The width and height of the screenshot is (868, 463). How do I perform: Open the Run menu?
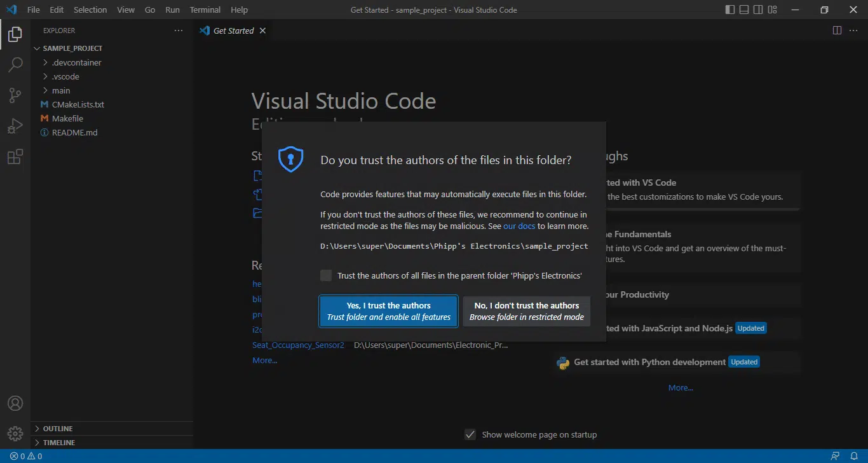coord(172,10)
